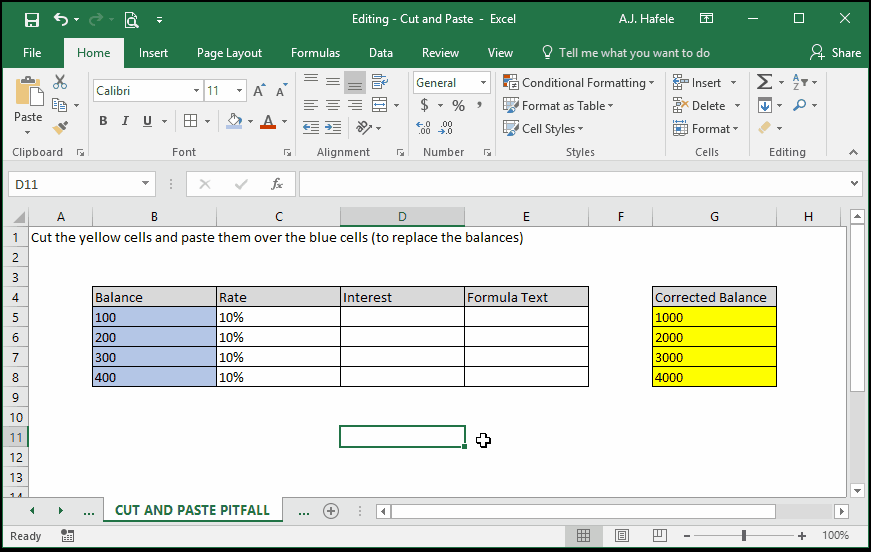Click the Wrap Text icon

[x=380, y=82]
